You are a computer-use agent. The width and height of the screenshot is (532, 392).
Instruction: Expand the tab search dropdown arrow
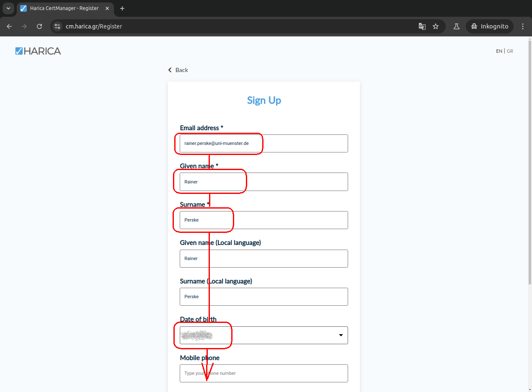8,8
